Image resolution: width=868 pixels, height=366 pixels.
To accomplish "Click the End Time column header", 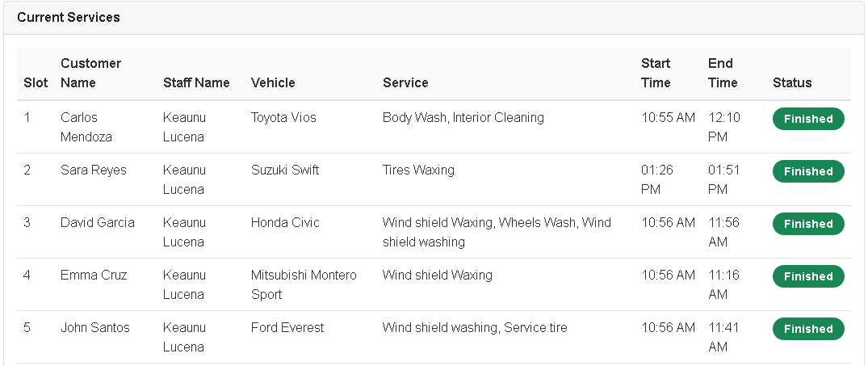I will coord(723,73).
